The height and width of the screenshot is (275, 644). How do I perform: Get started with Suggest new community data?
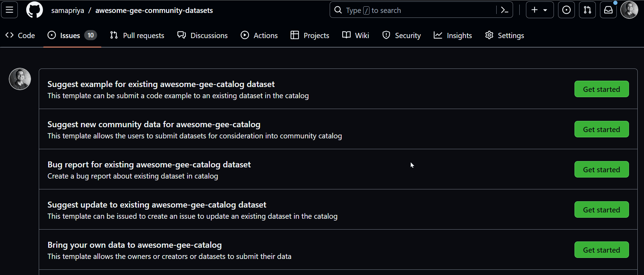point(601,129)
